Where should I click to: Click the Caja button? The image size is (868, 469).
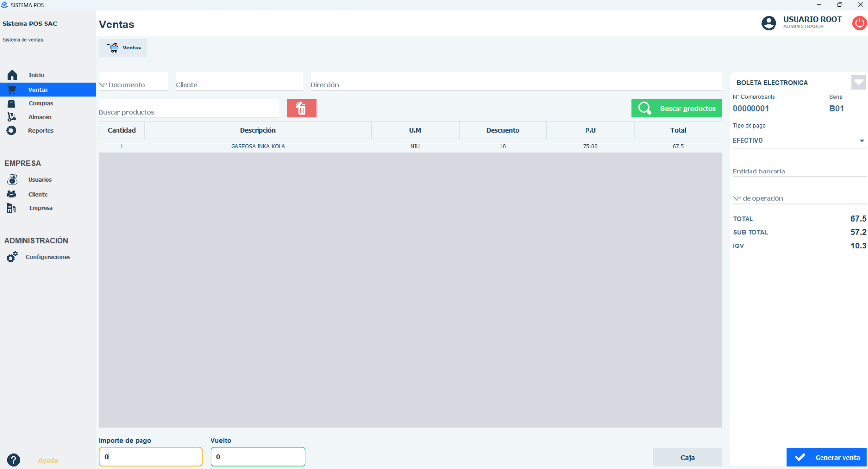687,457
